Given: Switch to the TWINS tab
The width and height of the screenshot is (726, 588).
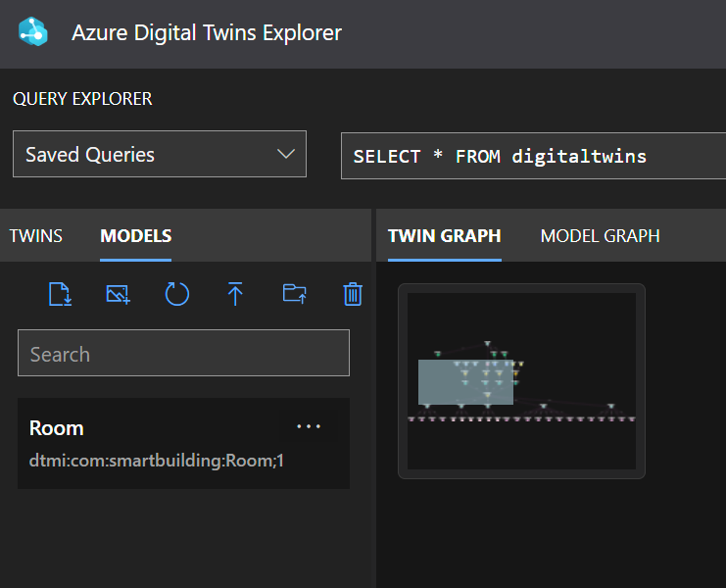Looking at the screenshot, I should [35, 236].
